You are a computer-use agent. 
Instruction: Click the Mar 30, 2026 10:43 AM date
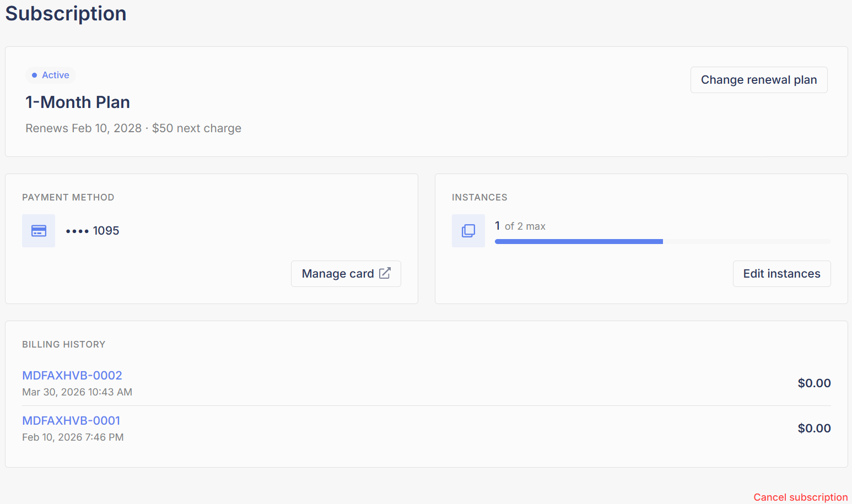(x=77, y=392)
